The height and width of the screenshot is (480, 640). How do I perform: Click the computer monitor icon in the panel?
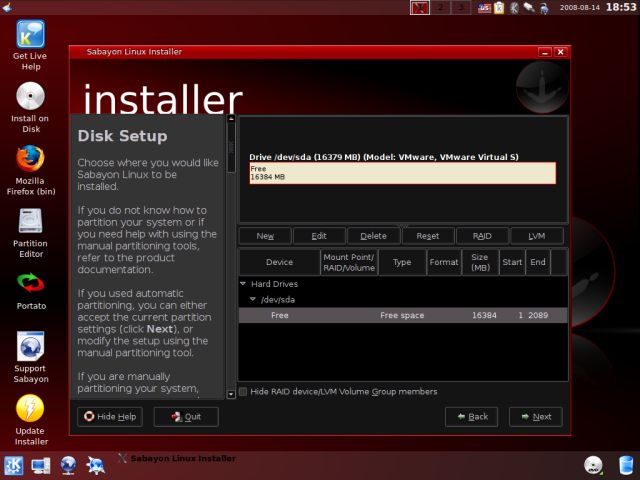coord(41,466)
